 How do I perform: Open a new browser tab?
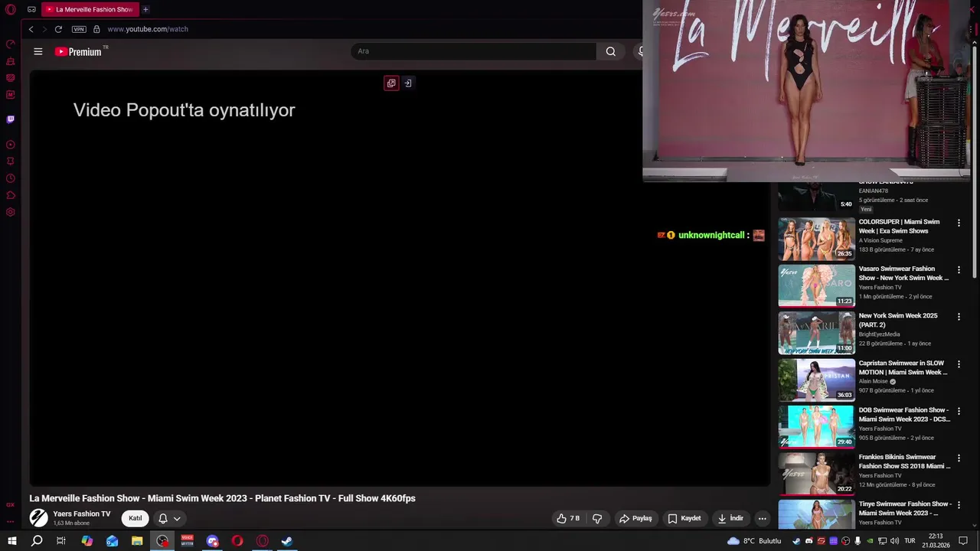[x=145, y=10]
